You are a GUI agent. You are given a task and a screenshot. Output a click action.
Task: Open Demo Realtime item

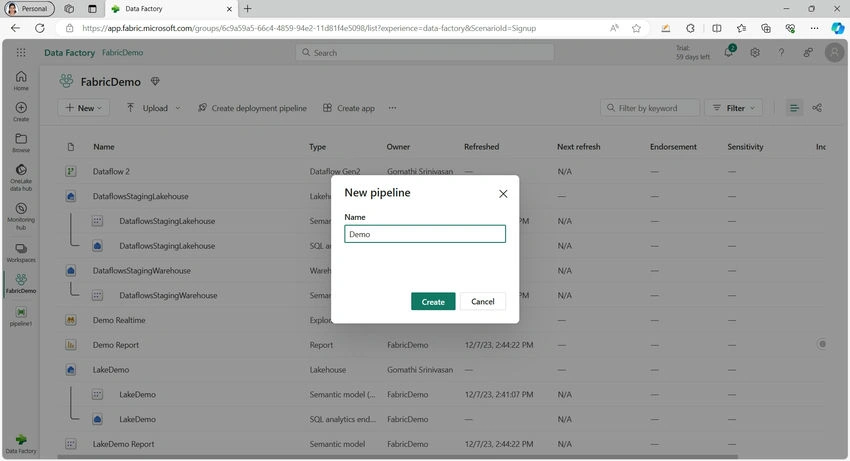119,320
